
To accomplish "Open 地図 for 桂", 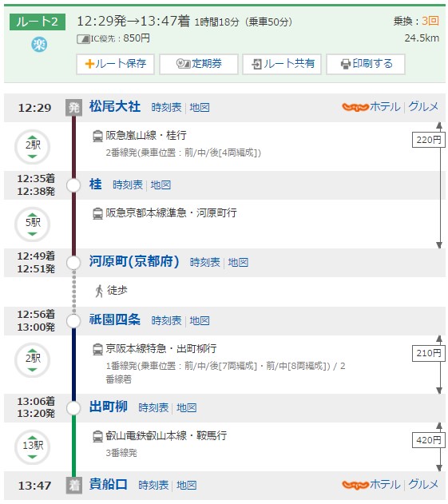I will (x=161, y=185).
